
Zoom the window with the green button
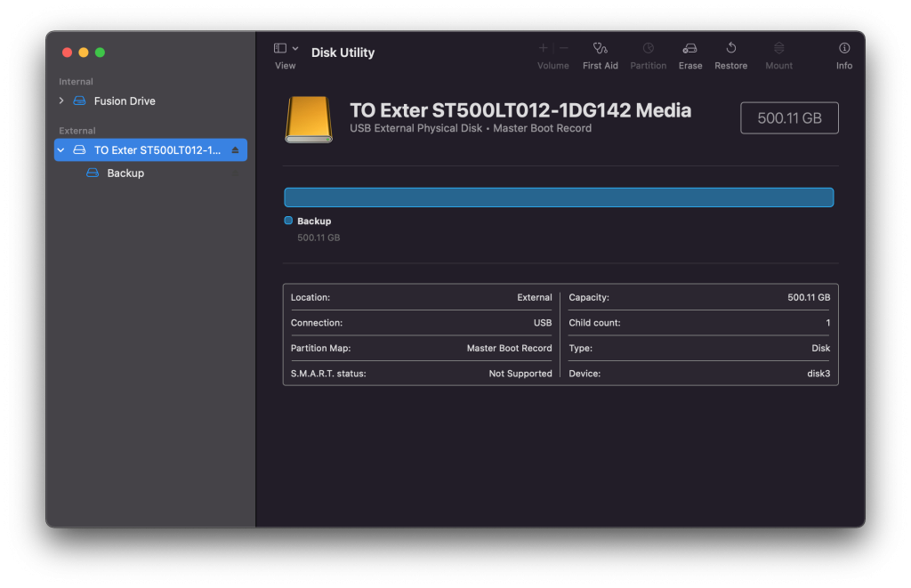tap(100, 52)
